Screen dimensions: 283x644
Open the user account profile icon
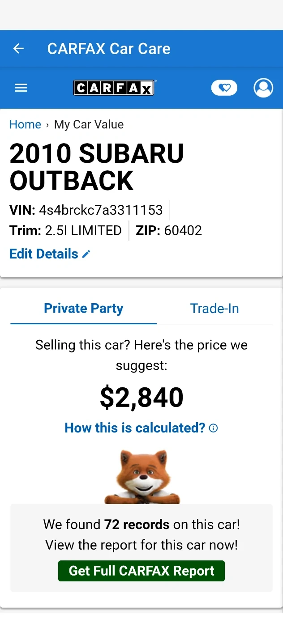click(263, 88)
